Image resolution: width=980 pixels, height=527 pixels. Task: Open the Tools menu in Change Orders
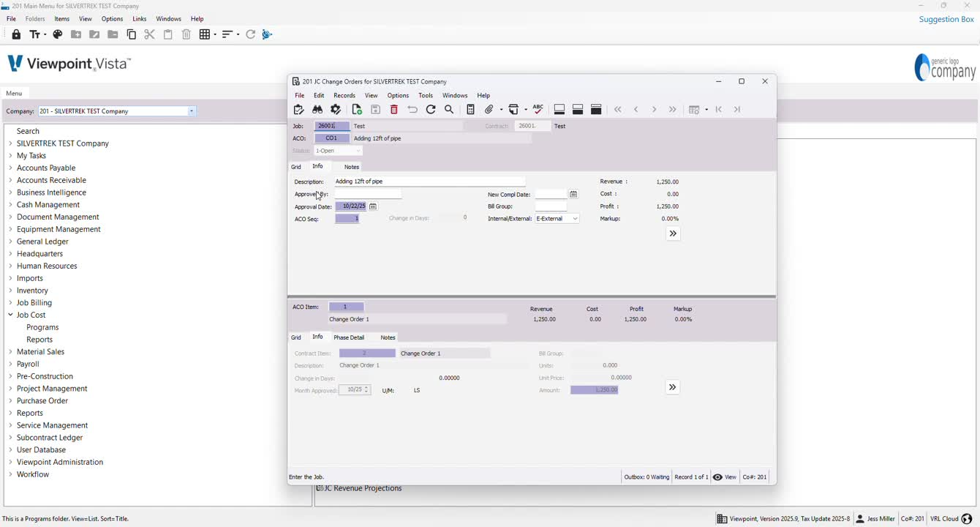point(426,96)
